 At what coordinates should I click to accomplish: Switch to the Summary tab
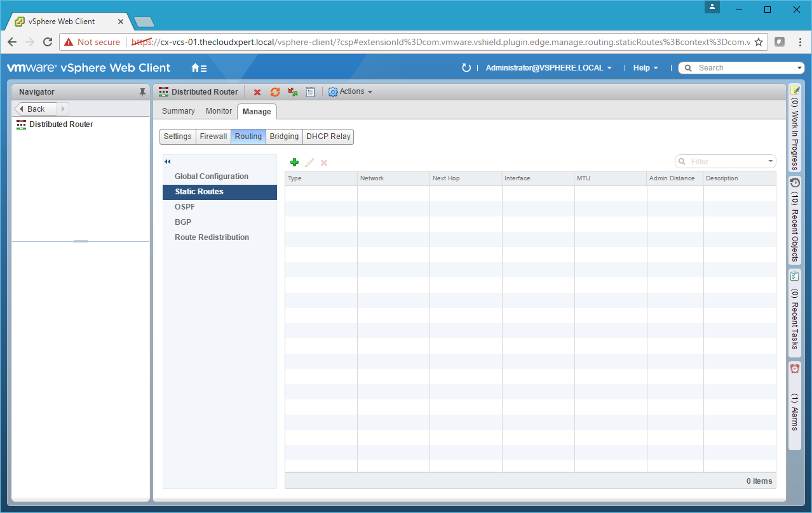click(x=178, y=111)
